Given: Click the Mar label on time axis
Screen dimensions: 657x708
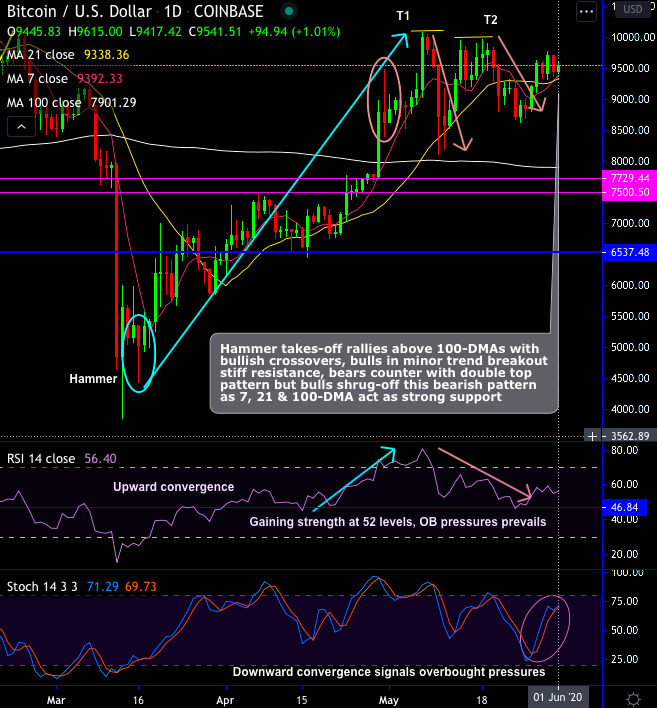Looking at the screenshot, I should 56,700.
